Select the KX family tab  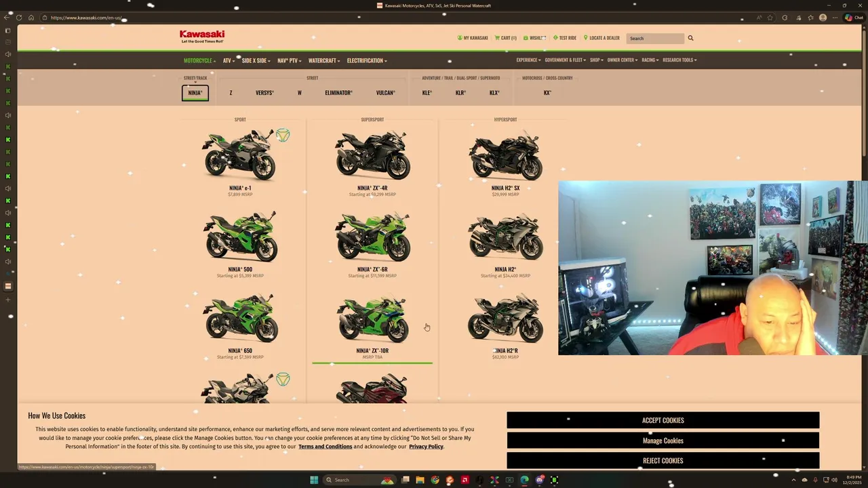[x=547, y=93]
